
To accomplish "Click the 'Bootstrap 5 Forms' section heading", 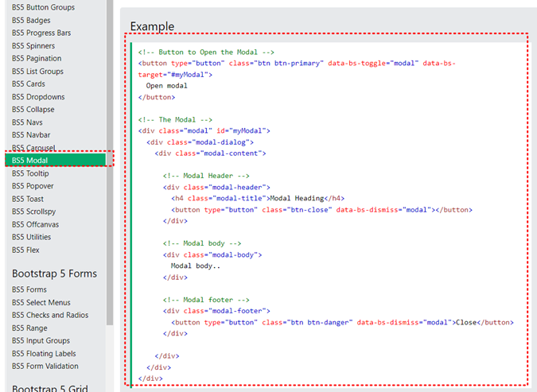I will pos(54,274).
